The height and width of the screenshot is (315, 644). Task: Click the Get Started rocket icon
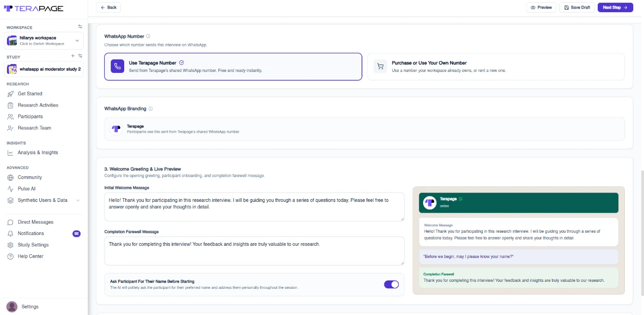(11, 94)
